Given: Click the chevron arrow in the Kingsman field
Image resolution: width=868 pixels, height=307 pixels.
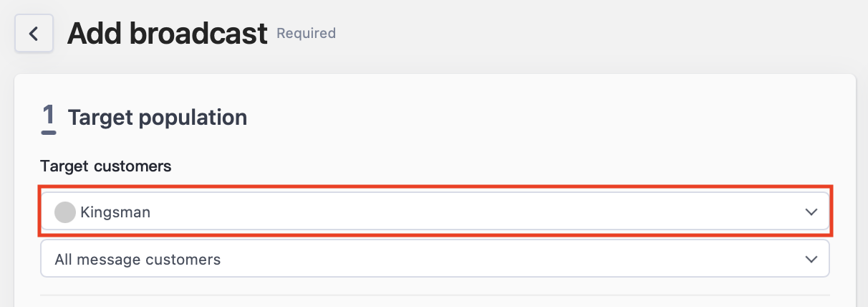Looking at the screenshot, I should pyautogui.click(x=811, y=212).
